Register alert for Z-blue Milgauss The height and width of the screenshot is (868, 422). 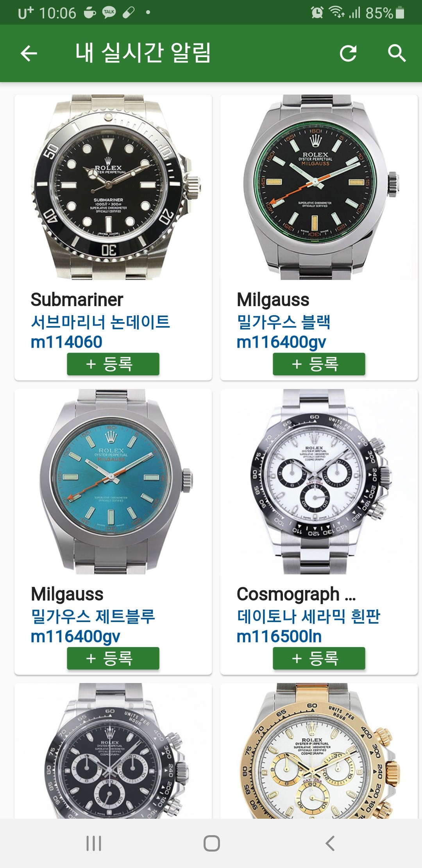pyautogui.click(x=113, y=658)
